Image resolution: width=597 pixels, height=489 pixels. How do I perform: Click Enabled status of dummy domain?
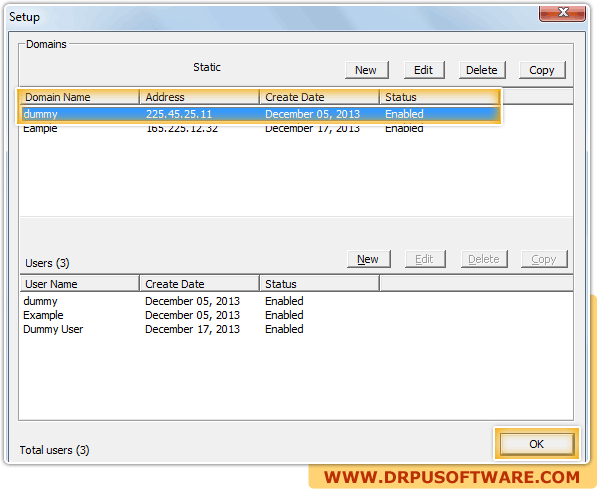[x=404, y=114]
